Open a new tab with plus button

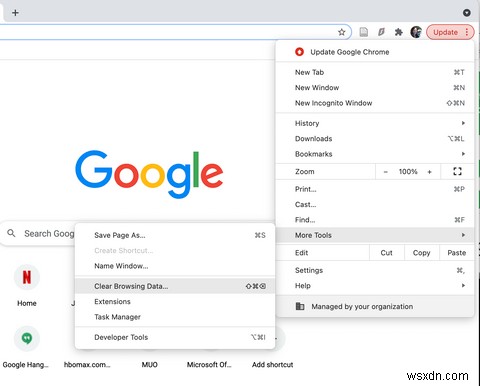[15, 13]
